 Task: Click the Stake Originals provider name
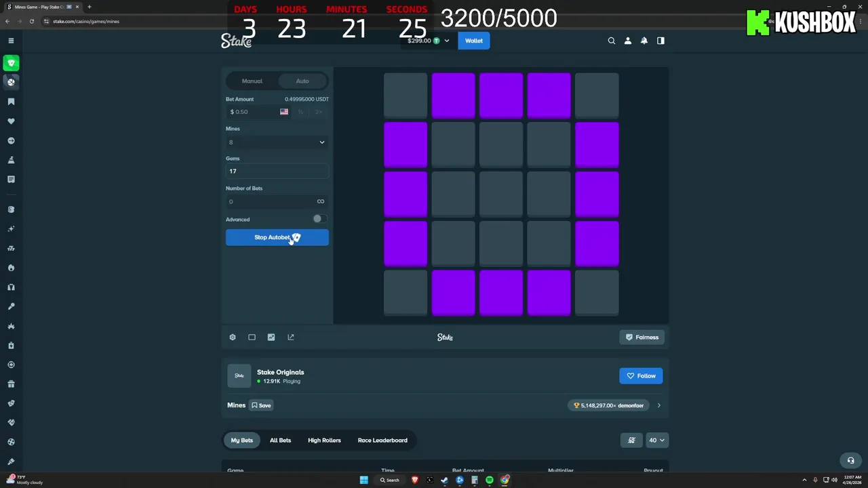(280, 372)
